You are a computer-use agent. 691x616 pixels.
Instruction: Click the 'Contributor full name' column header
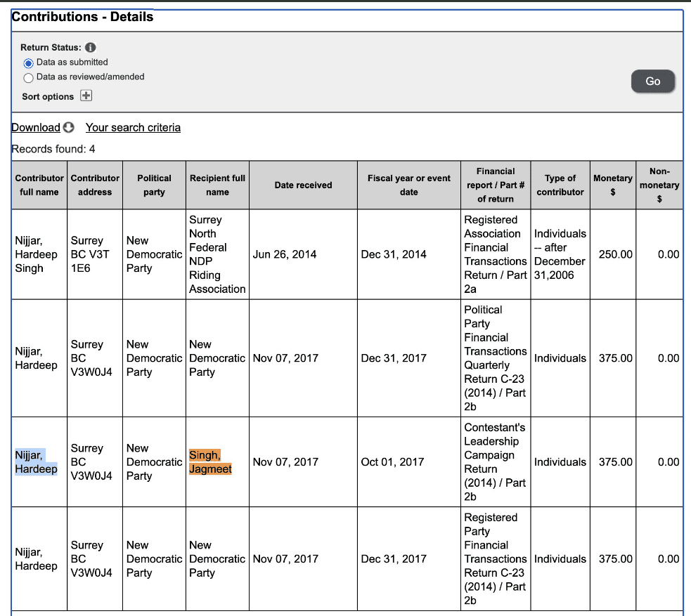pos(39,185)
